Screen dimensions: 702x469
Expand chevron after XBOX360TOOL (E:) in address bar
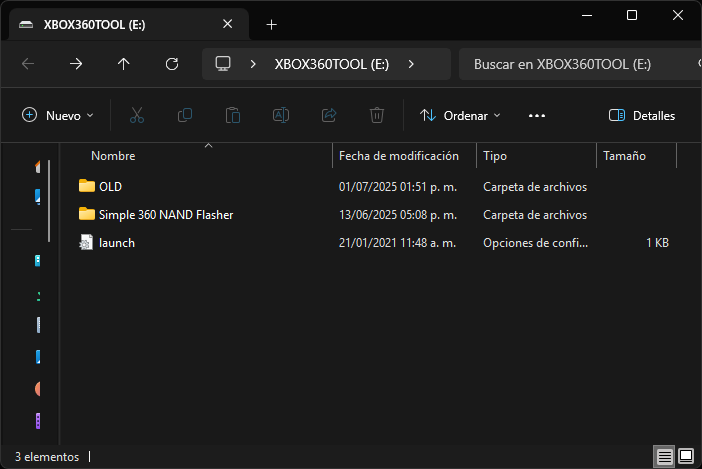pyautogui.click(x=411, y=64)
